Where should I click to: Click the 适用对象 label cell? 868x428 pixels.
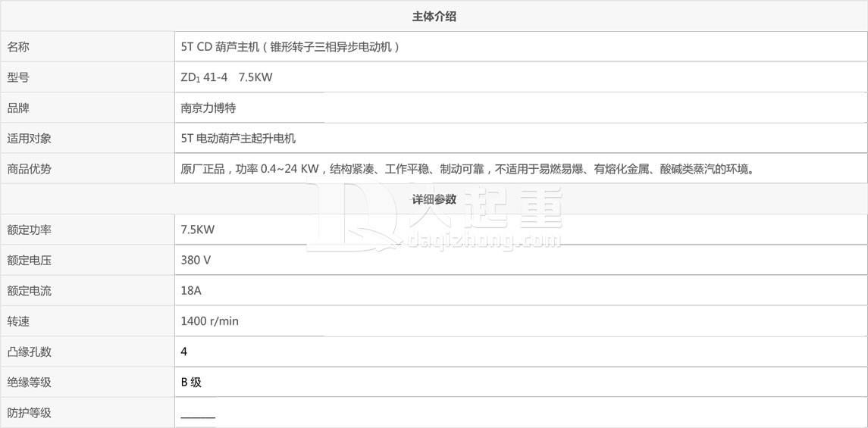click(x=87, y=138)
